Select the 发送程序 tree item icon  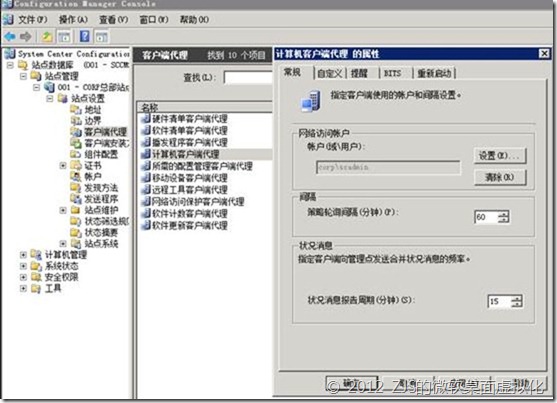(76, 199)
